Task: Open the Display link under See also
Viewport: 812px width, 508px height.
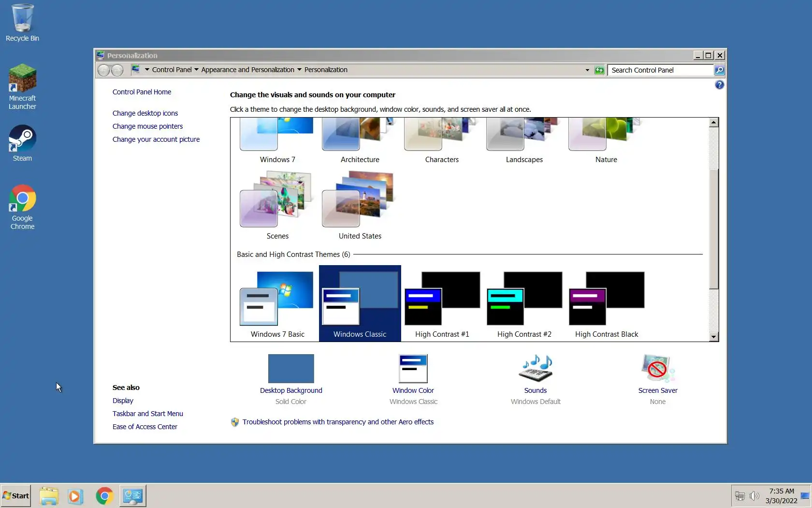Action: click(x=123, y=401)
